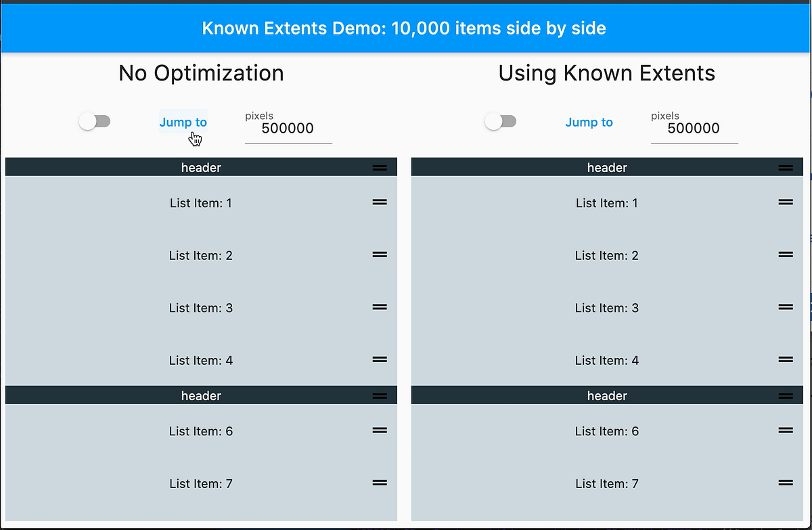Select List Item: 1 in the right list
This screenshot has width=812, height=530.
click(x=607, y=202)
